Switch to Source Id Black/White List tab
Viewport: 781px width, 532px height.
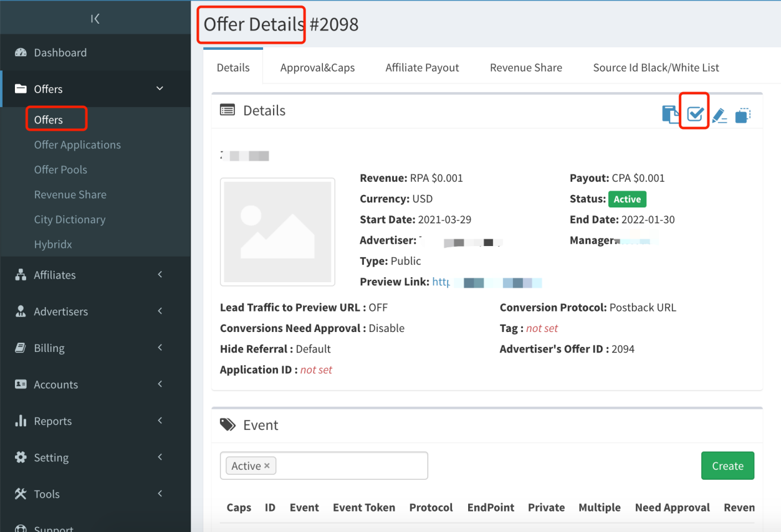[x=656, y=67]
